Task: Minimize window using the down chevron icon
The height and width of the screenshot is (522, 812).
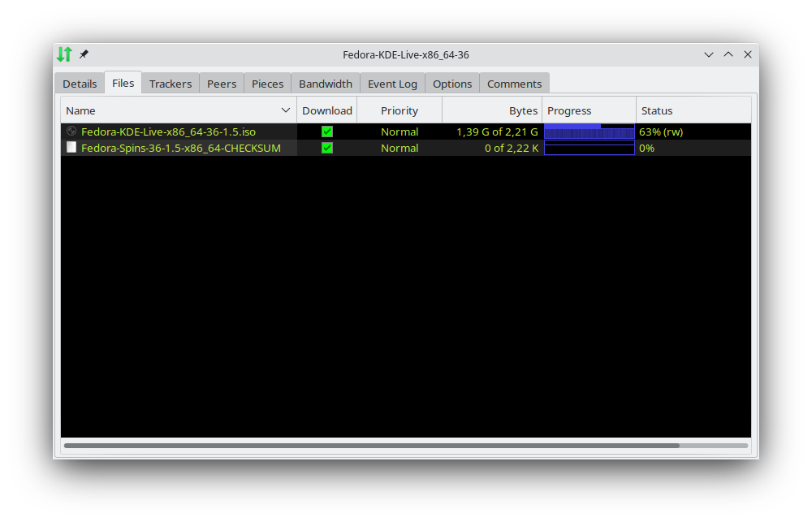Action: coord(709,54)
